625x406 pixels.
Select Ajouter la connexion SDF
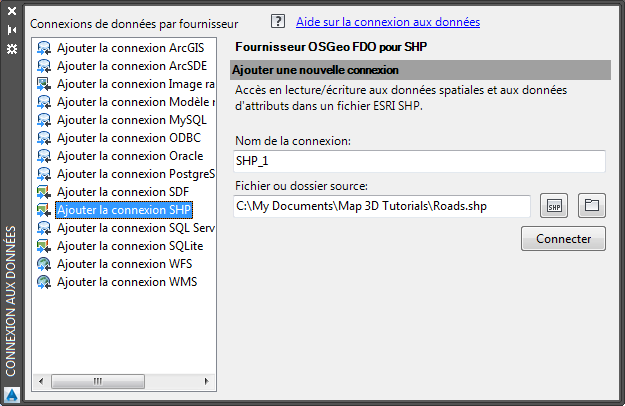(x=124, y=192)
